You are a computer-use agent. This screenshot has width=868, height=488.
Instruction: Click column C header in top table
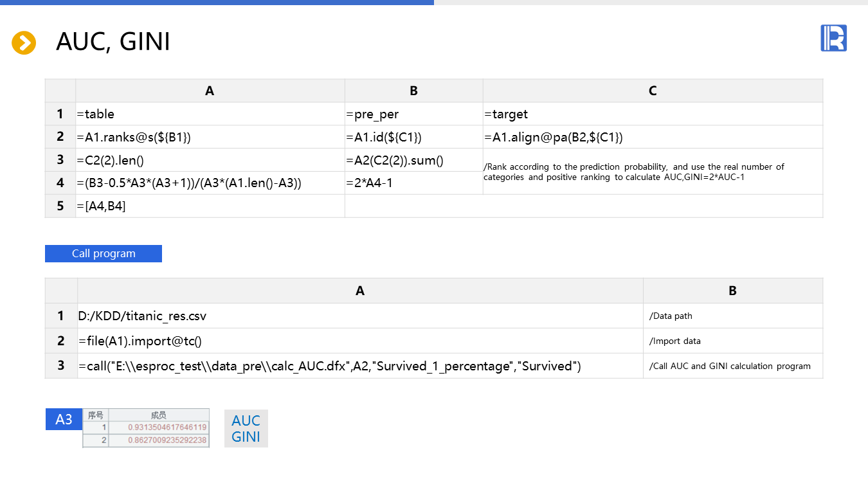tap(652, 91)
